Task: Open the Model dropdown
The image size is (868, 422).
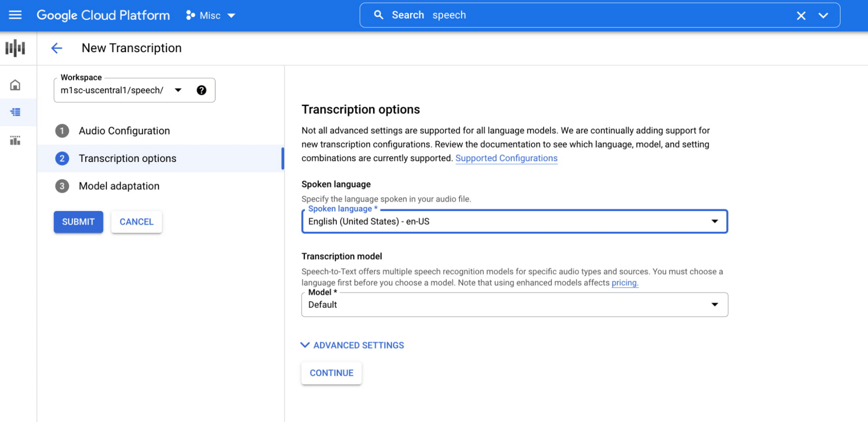Action: point(514,304)
